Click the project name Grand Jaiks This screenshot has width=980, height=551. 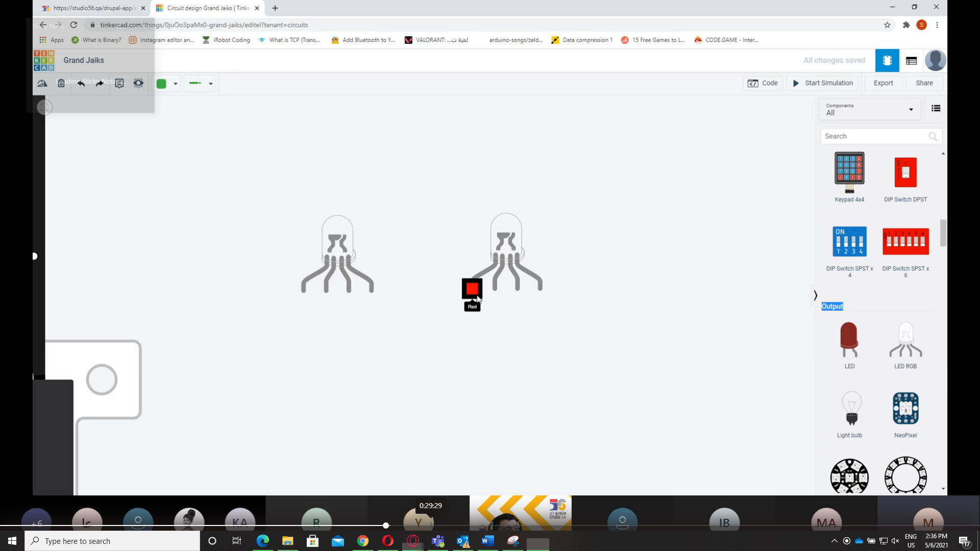pos(84,60)
